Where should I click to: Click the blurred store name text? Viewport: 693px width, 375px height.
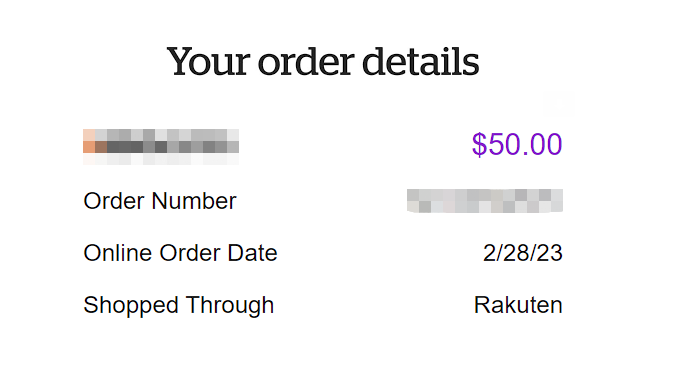(167, 147)
